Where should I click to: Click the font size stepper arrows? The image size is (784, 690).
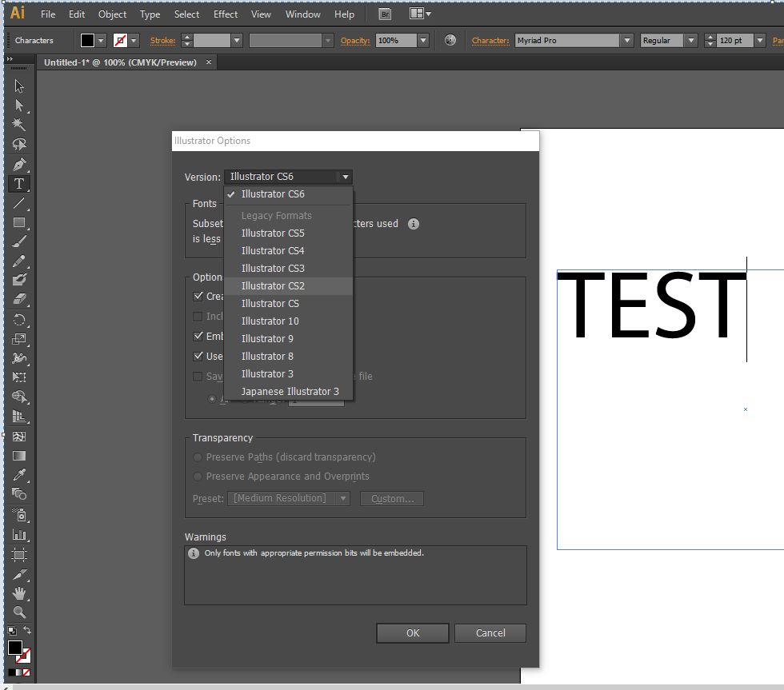(x=710, y=41)
